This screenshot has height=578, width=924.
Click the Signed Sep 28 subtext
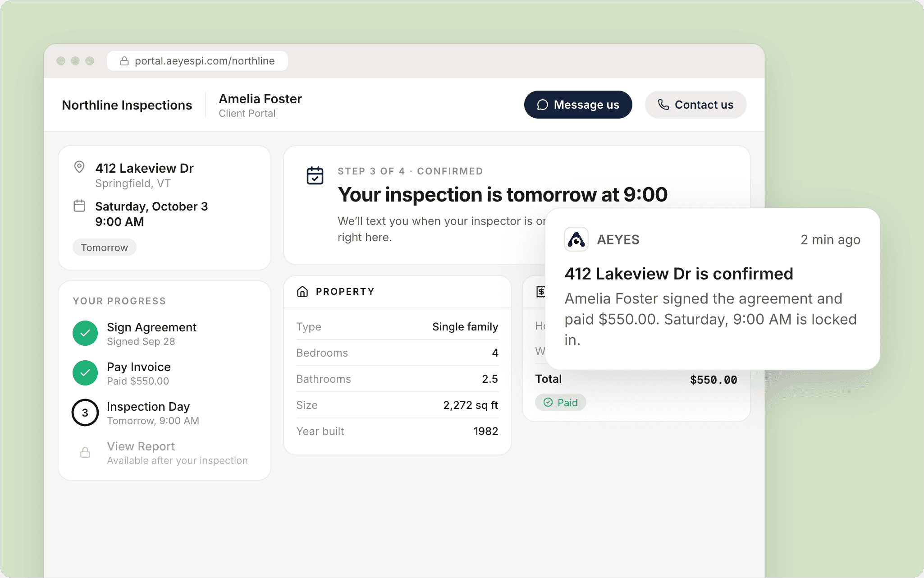point(141,341)
